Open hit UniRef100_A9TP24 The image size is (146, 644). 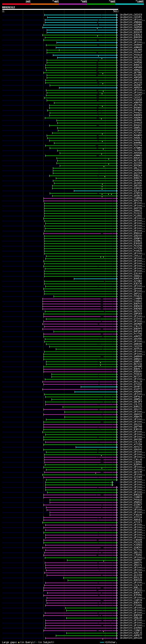point(131,349)
